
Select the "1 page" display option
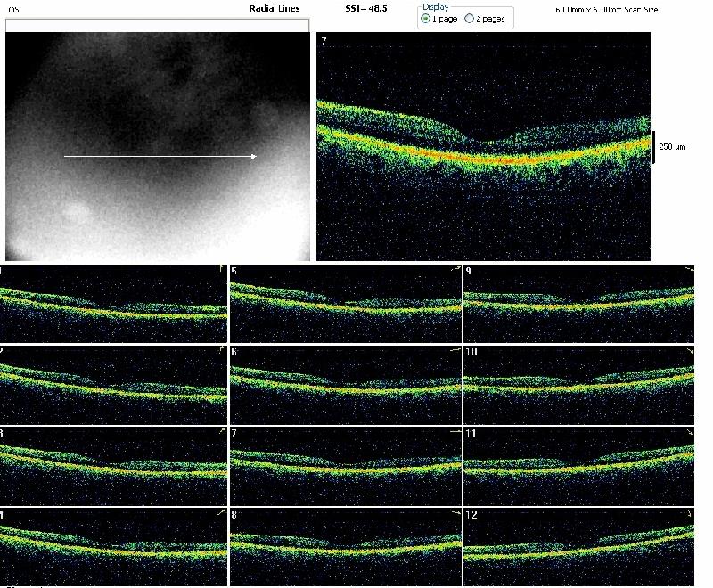pos(425,19)
